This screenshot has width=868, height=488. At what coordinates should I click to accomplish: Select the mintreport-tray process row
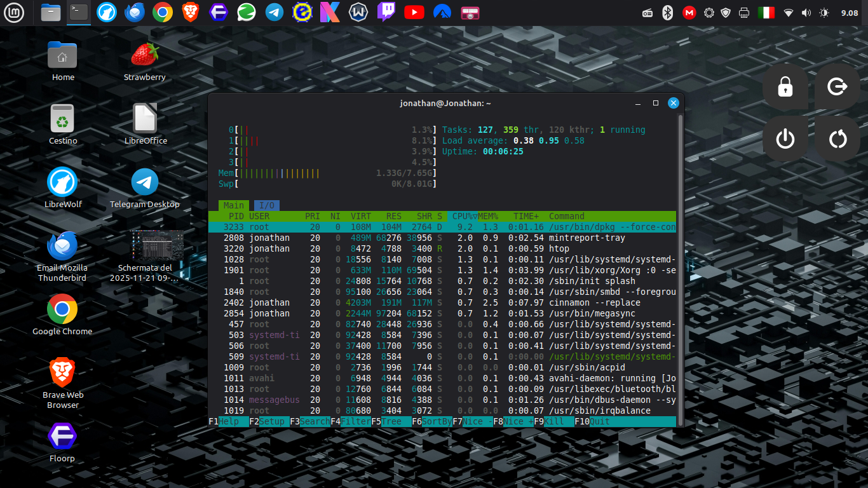442,238
